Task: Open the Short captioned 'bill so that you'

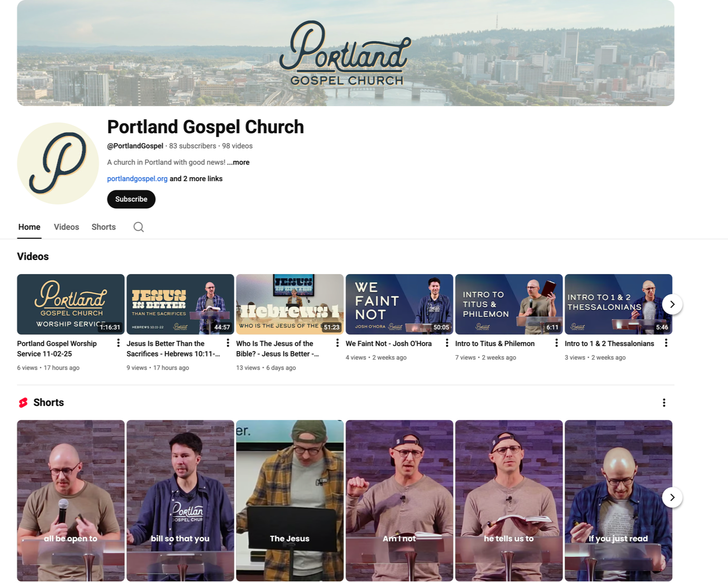Action: coord(180,501)
